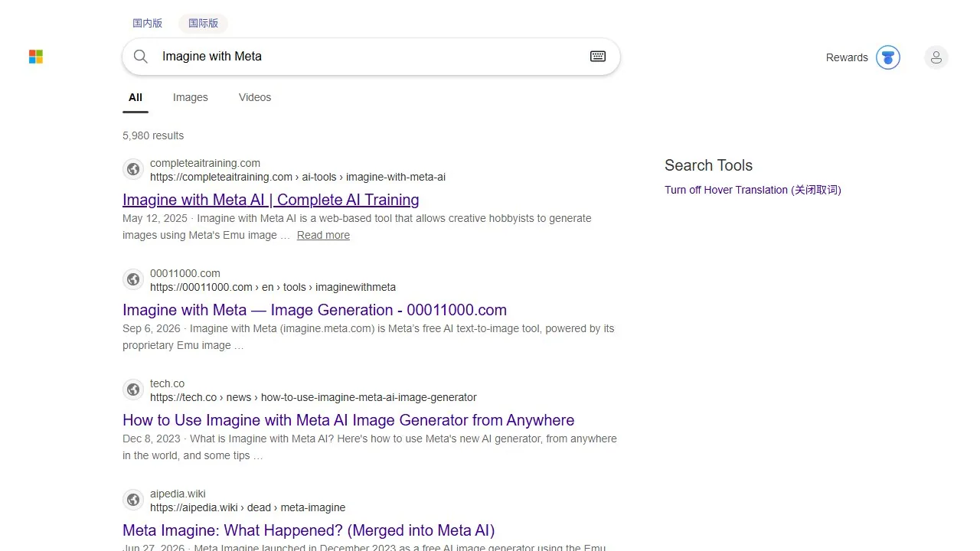
Task: Select the All results tab
Action: (x=136, y=97)
